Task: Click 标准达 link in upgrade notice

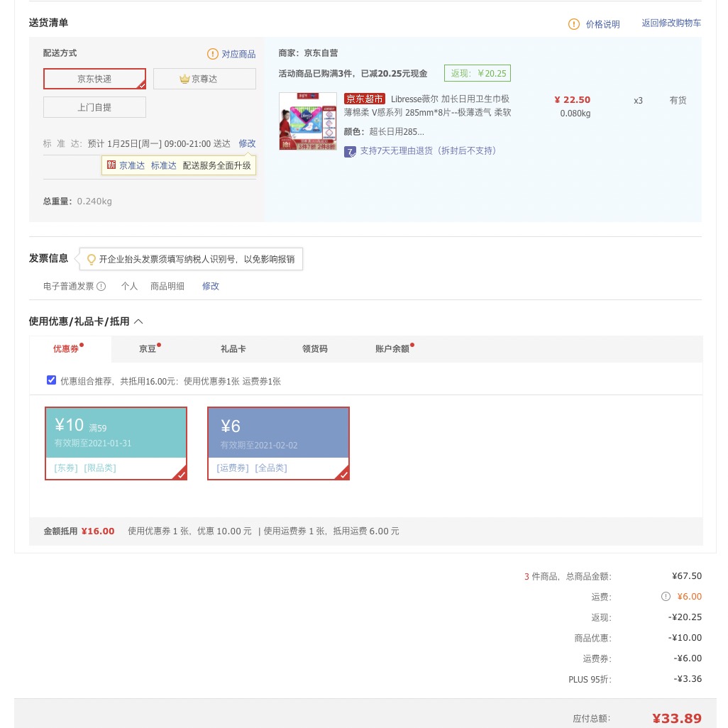Action: point(163,165)
